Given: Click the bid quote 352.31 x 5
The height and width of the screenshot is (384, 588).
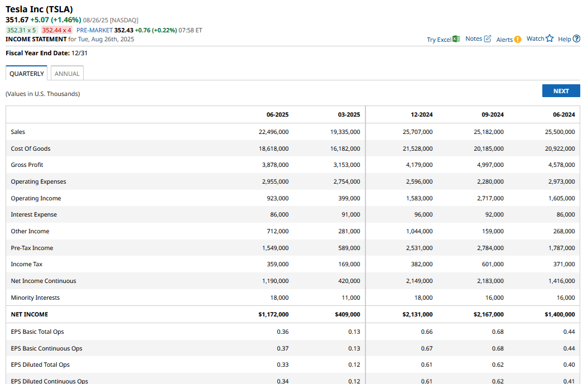Looking at the screenshot, I should coord(21,30).
